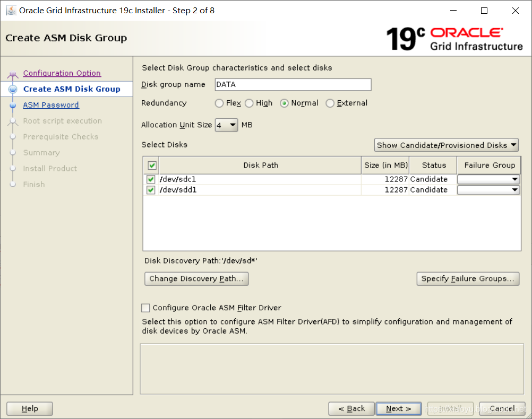Viewport: 532px width, 419px height.
Task: Click the Disk Path column header
Action: coord(260,165)
